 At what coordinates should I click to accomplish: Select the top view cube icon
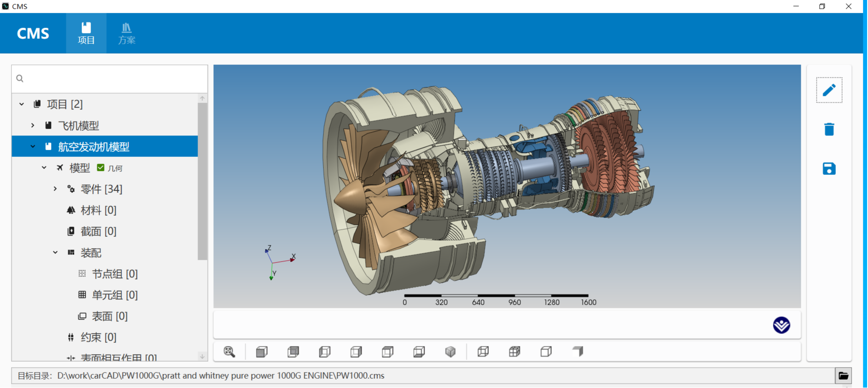pos(387,352)
